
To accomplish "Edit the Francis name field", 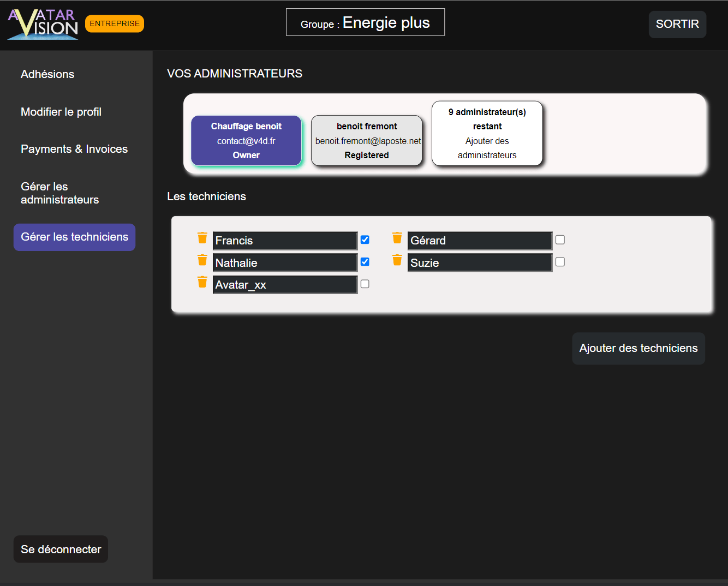I will 285,241.
